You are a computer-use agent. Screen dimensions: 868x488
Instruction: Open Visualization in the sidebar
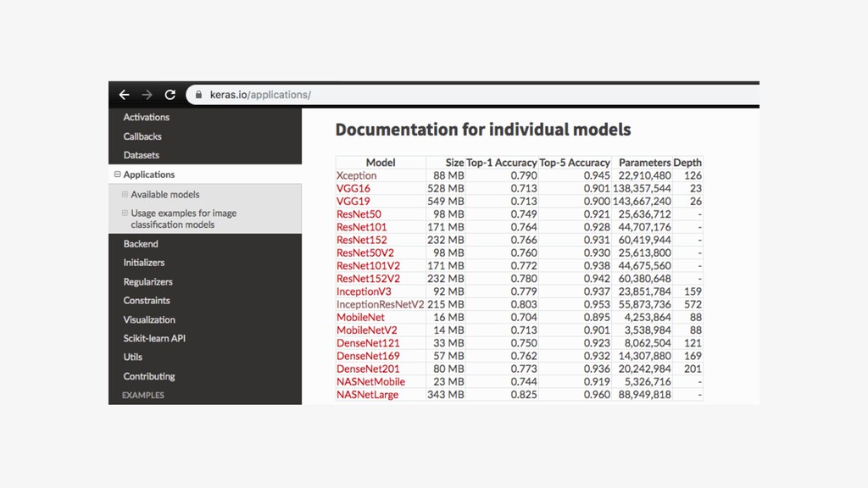pos(149,319)
